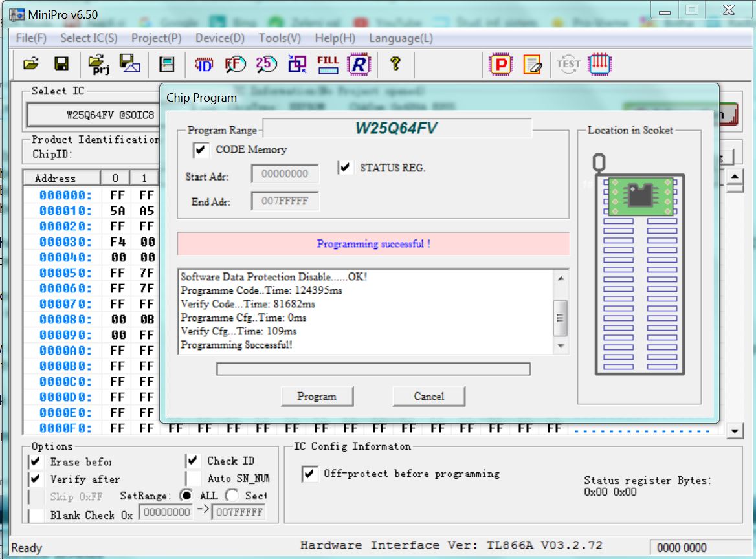Viewport: 756px width, 559px height.
Task: Click the range start 00000000 field in Options
Action: (166, 512)
